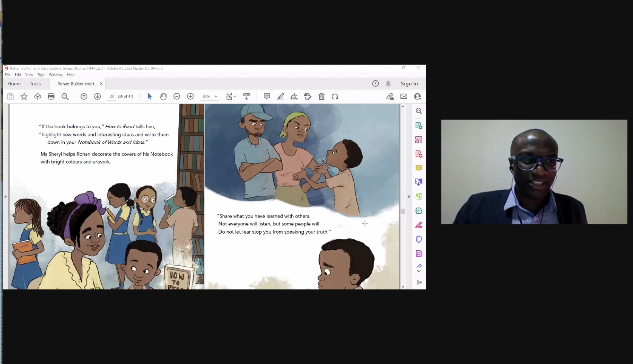633x364 pixels.
Task: Open the File menu
Action: tap(8, 75)
